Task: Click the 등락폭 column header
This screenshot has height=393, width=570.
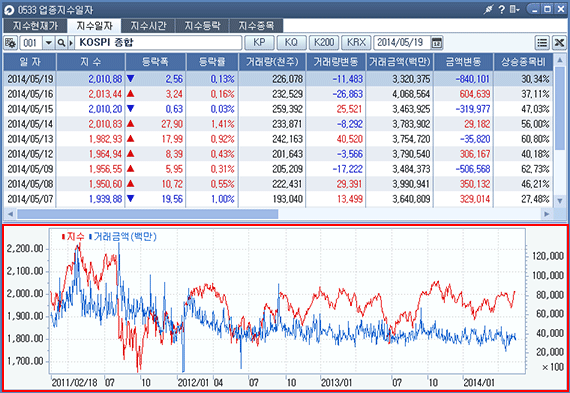Action: coord(156,62)
